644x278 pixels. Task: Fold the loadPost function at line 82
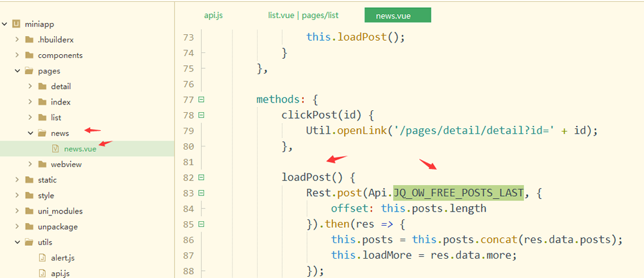click(202, 177)
